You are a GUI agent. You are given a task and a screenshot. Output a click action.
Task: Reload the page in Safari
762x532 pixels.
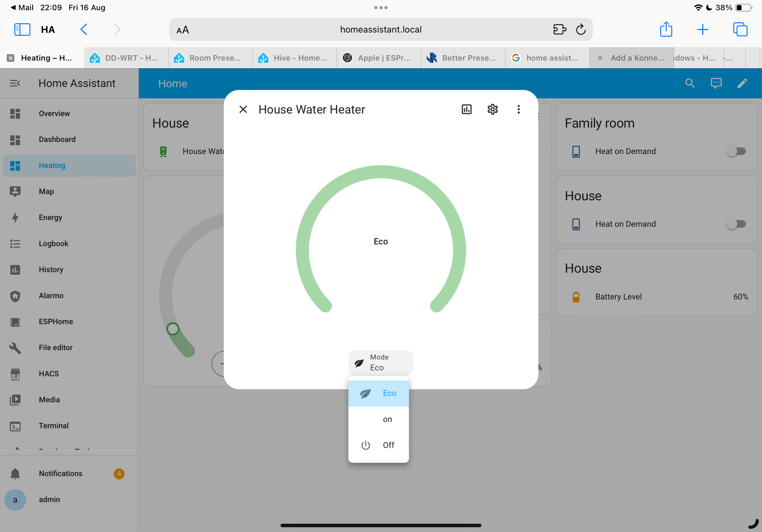pos(580,30)
